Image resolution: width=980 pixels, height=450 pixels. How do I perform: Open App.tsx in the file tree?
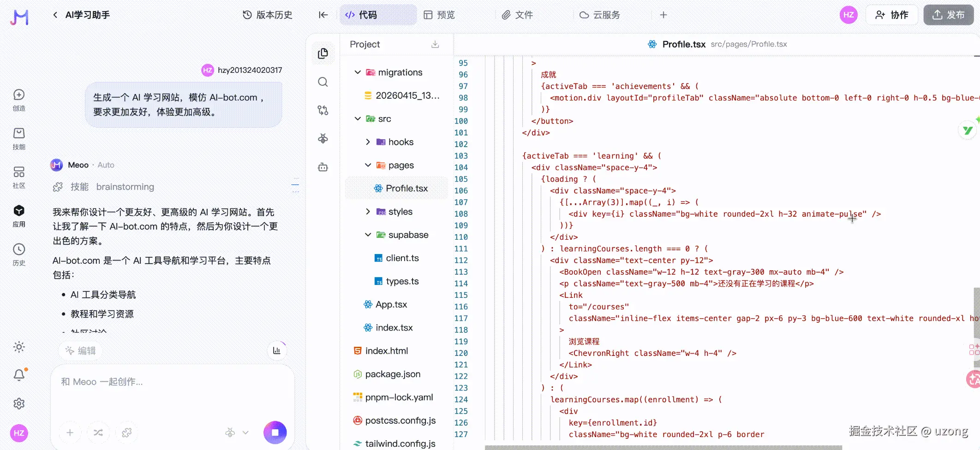pos(386,304)
